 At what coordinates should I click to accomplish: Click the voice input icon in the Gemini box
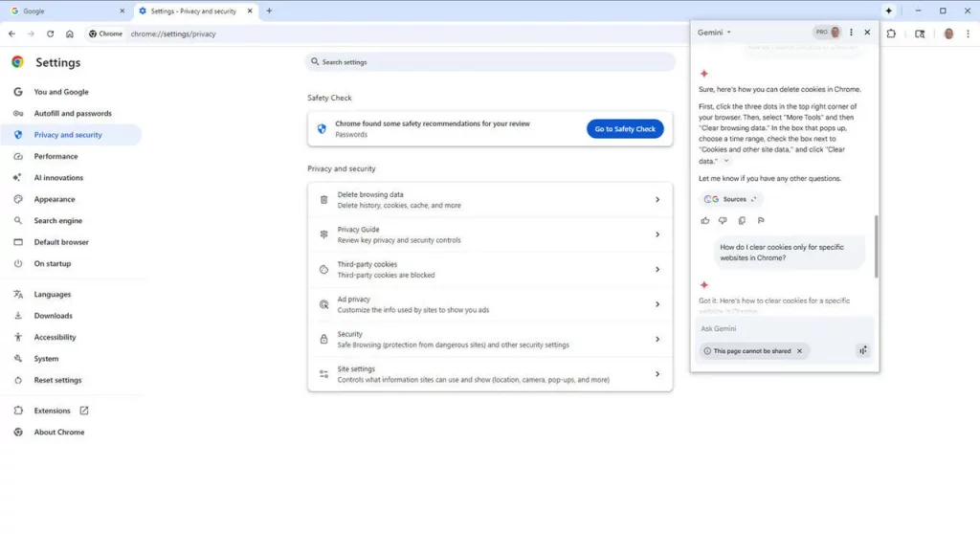point(862,351)
